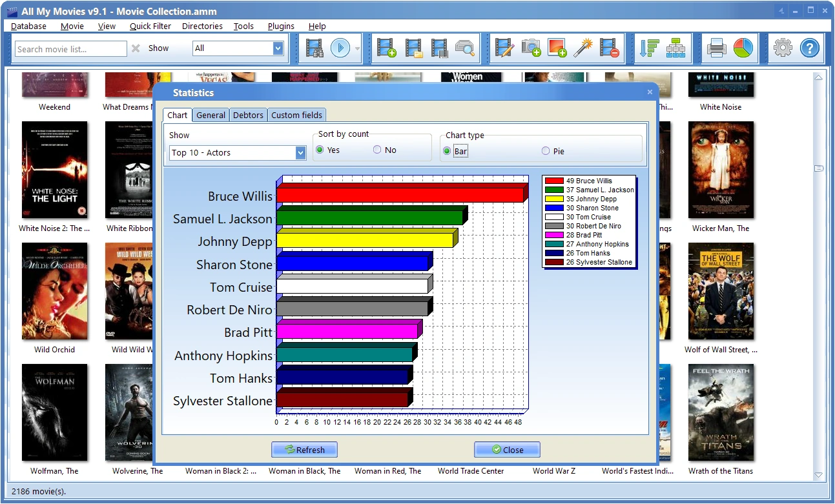Click the statistics pie chart icon

pyautogui.click(x=743, y=48)
